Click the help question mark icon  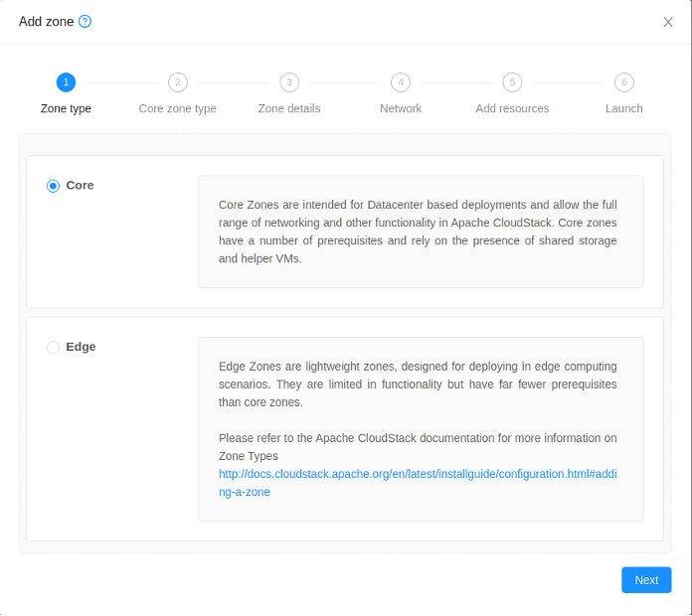(x=85, y=21)
